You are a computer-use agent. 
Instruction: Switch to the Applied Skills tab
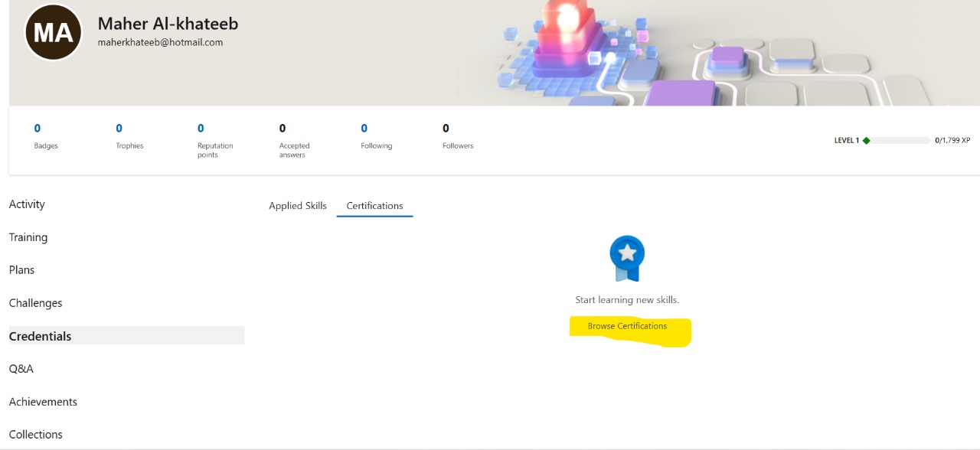click(298, 206)
